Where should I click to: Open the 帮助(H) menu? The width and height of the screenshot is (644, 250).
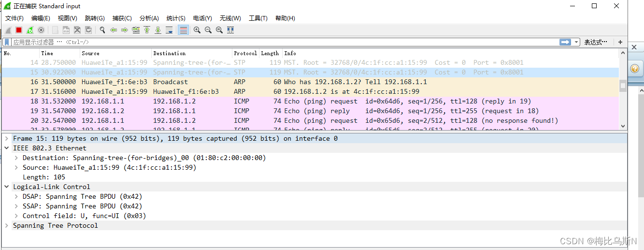(x=285, y=18)
